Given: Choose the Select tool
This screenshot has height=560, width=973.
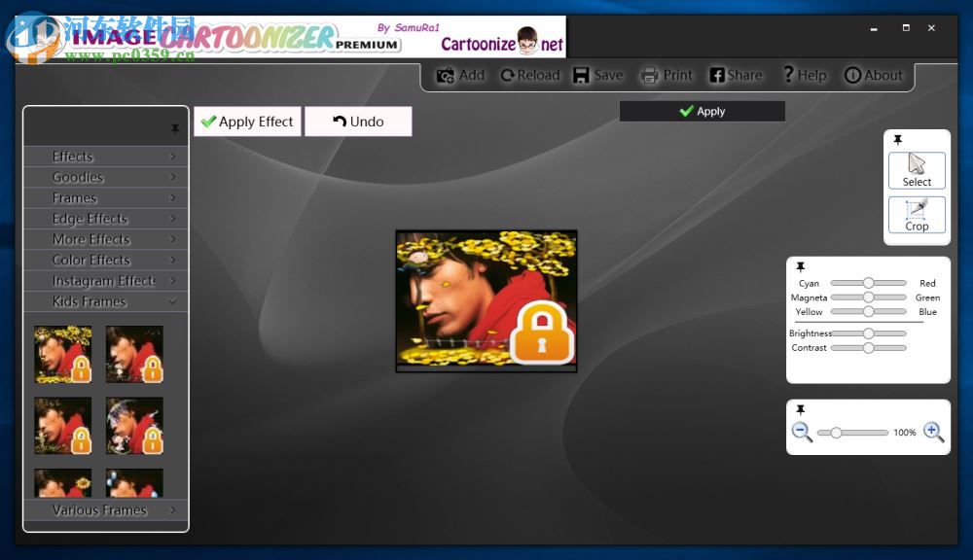Looking at the screenshot, I should 916,168.
